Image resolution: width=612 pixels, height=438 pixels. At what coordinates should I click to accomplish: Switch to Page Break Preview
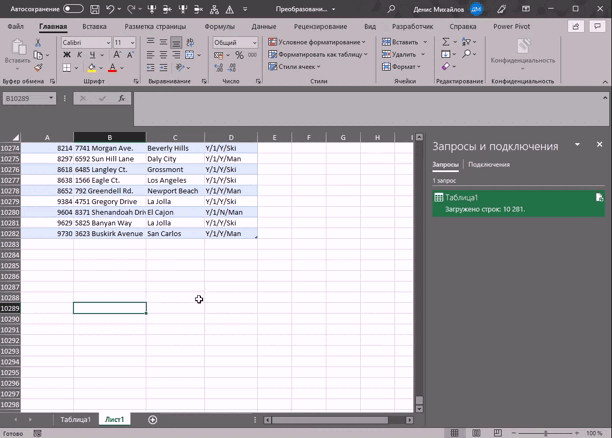[x=498, y=433]
